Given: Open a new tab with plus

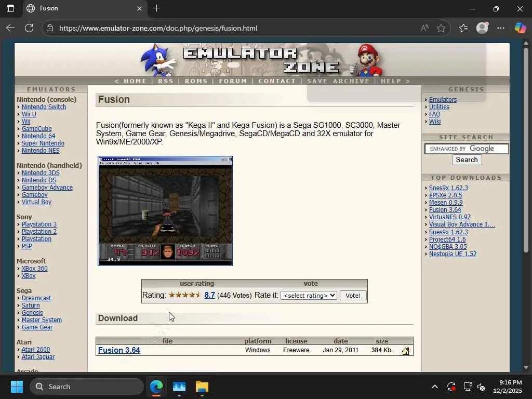Looking at the screenshot, I should pyautogui.click(x=156, y=8).
